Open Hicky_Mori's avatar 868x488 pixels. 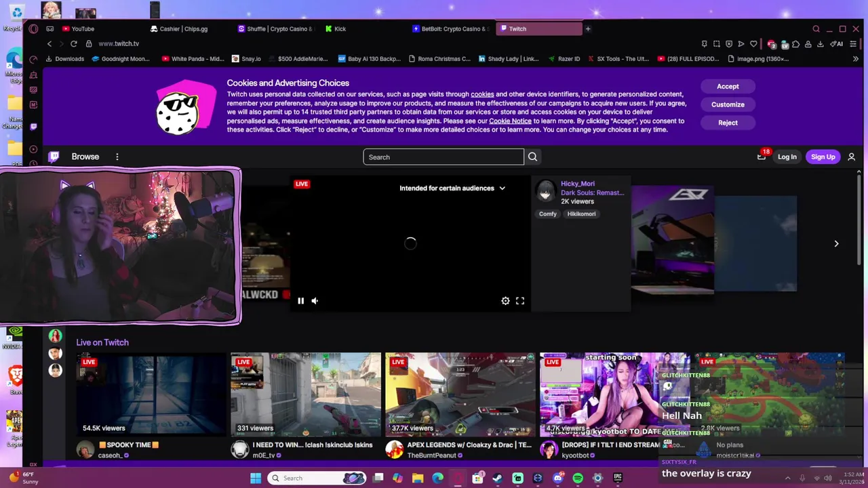tap(545, 192)
